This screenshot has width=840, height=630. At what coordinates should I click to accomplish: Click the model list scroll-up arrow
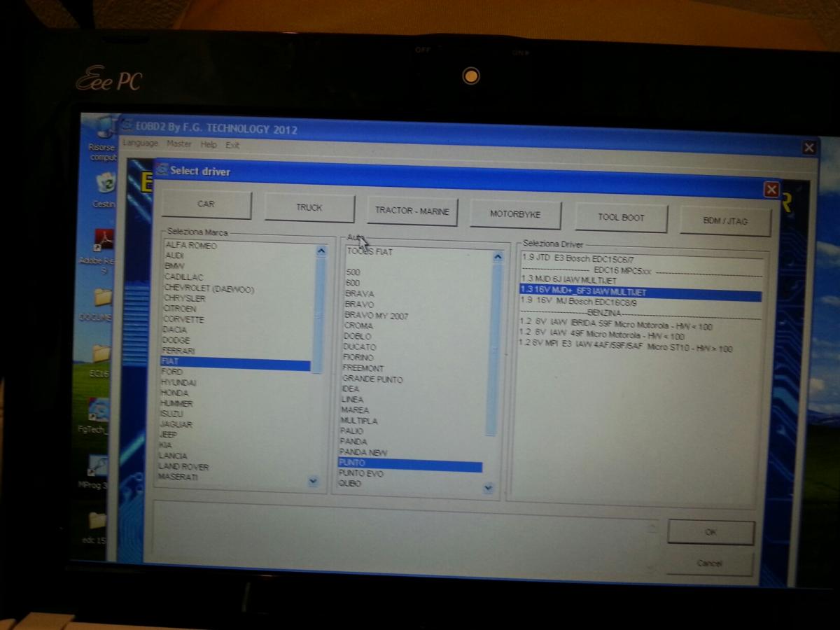point(498,257)
